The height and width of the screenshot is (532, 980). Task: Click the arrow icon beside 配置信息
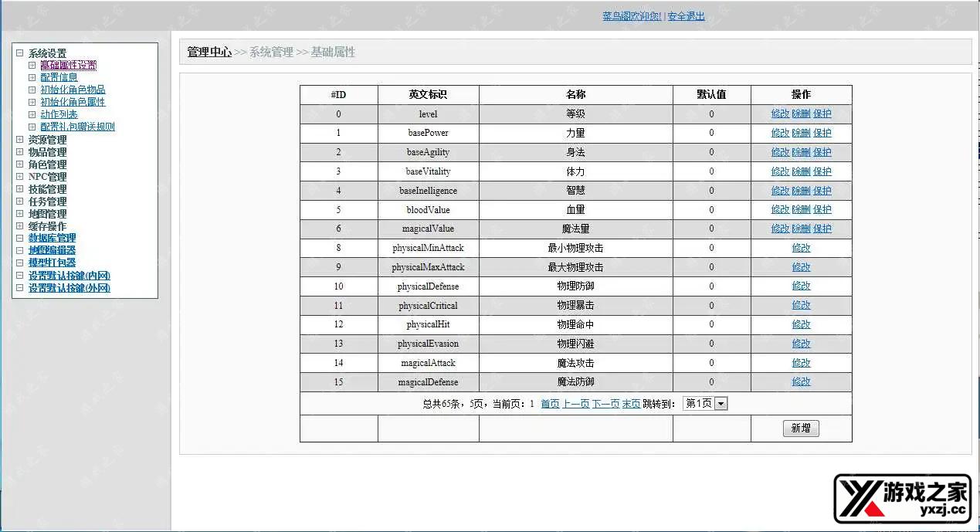[x=32, y=77]
